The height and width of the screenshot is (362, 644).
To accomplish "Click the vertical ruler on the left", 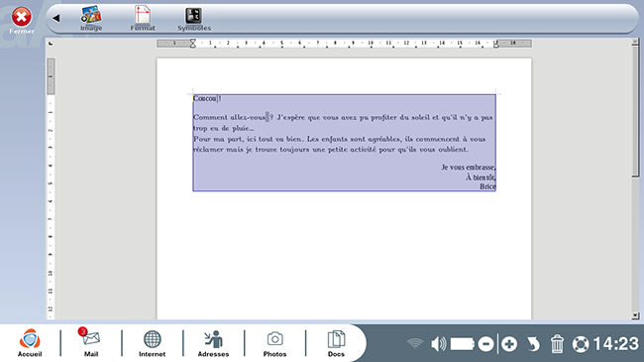I will 51,188.
